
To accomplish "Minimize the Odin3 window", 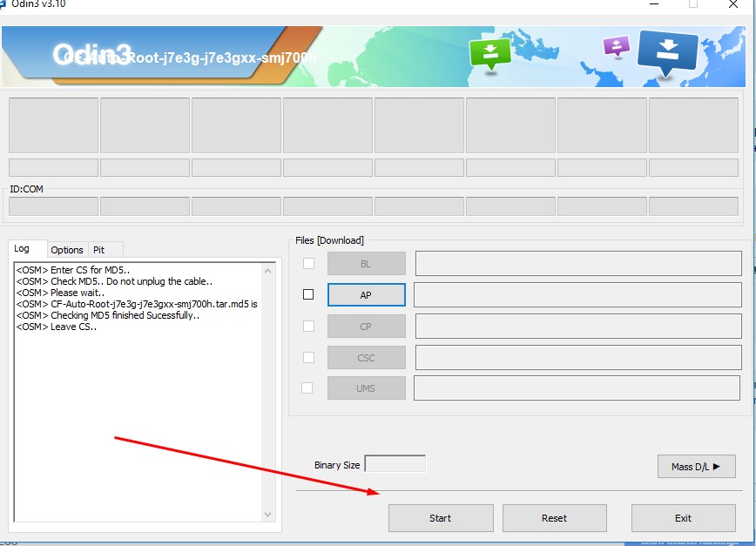I will pyautogui.click(x=654, y=4).
